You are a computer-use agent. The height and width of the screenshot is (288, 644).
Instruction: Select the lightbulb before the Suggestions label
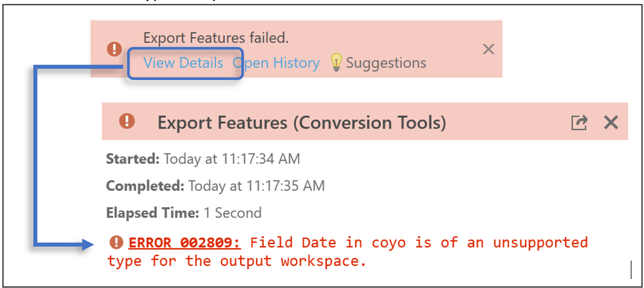pyautogui.click(x=336, y=62)
